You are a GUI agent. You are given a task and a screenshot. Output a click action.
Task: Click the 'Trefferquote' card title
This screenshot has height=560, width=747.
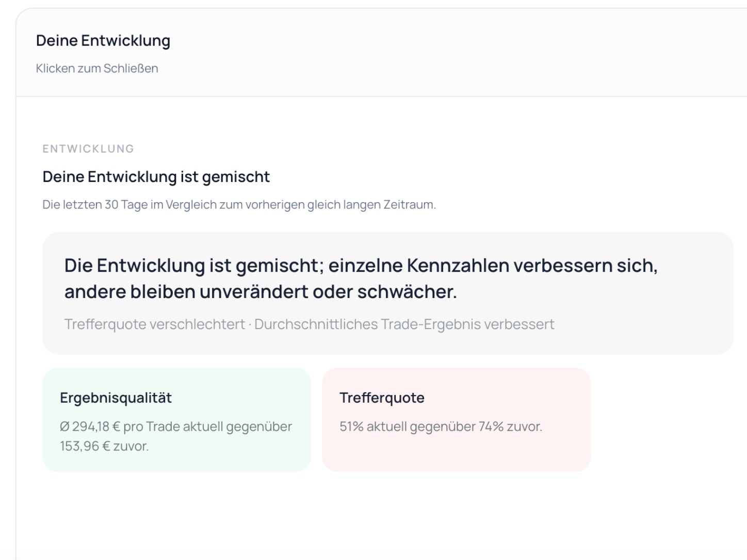click(382, 398)
